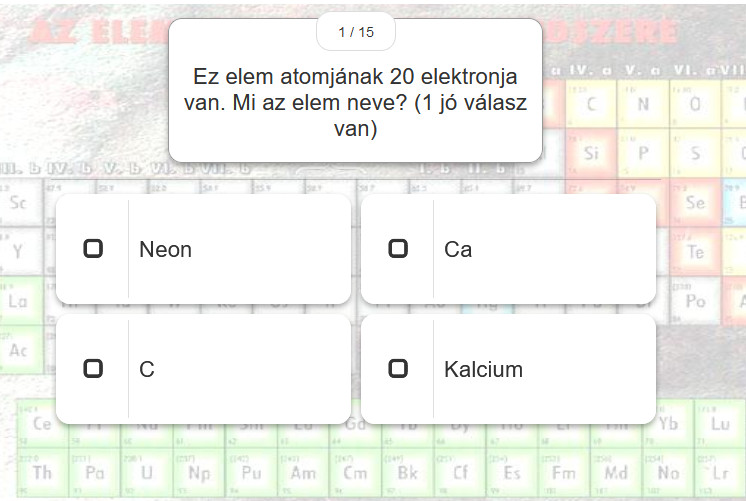Image resolution: width=746 pixels, height=501 pixels.
Task: Click the question text about 20 electrons
Action: 355,102
